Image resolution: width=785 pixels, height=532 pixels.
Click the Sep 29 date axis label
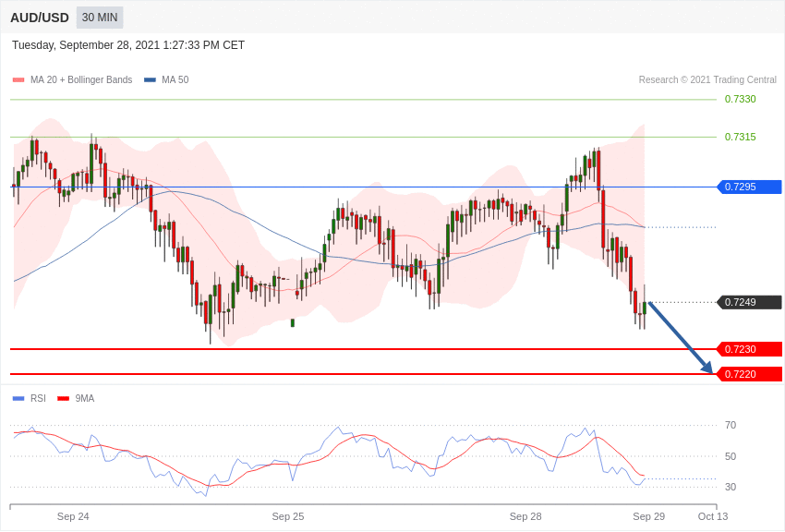[649, 516]
